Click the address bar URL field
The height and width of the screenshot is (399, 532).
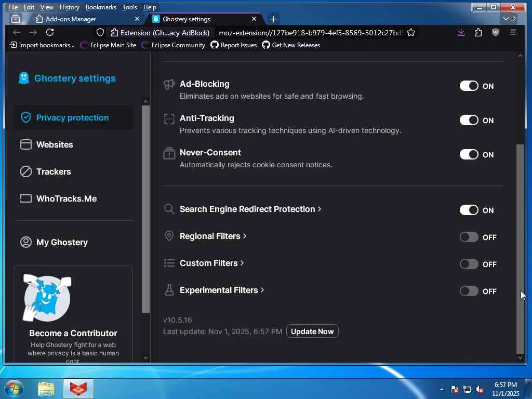click(311, 33)
